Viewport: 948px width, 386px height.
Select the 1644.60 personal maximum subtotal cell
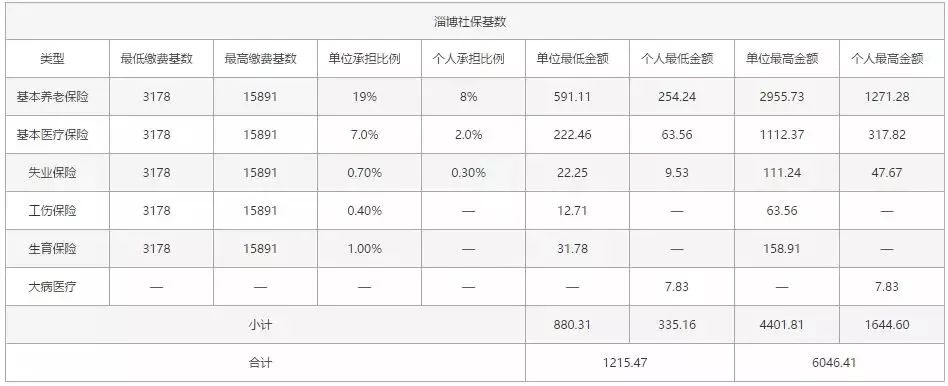pyautogui.click(x=887, y=325)
